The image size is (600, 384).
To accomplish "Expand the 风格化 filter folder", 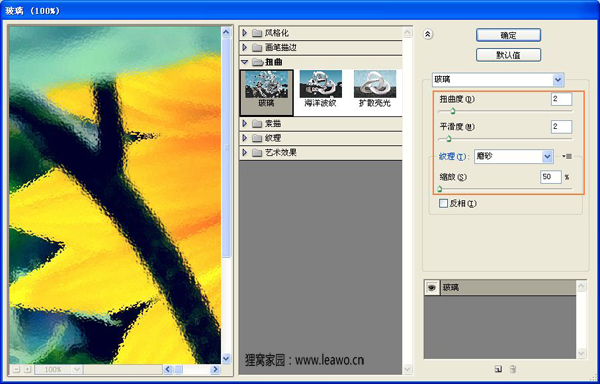I will [x=245, y=33].
